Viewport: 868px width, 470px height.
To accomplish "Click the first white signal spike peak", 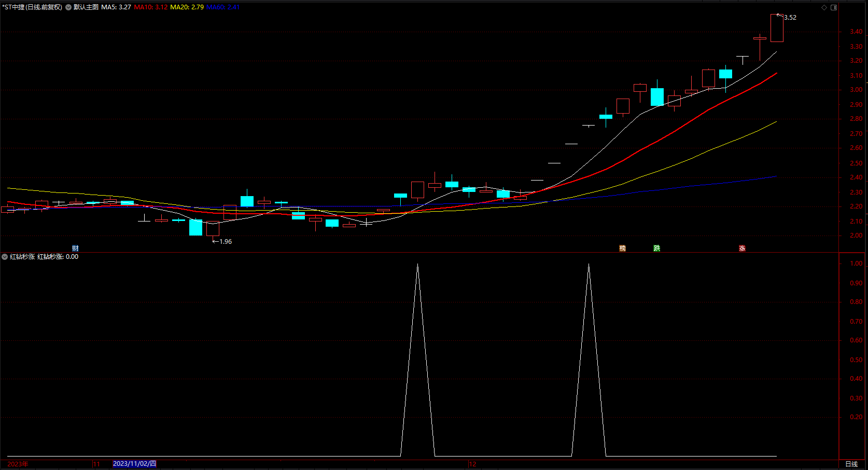I will [417, 265].
